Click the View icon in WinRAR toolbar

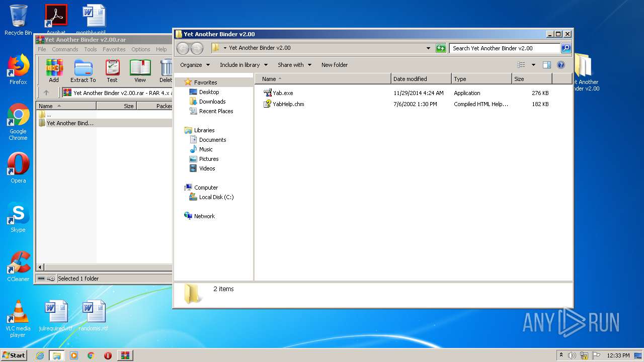click(x=140, y=71)
